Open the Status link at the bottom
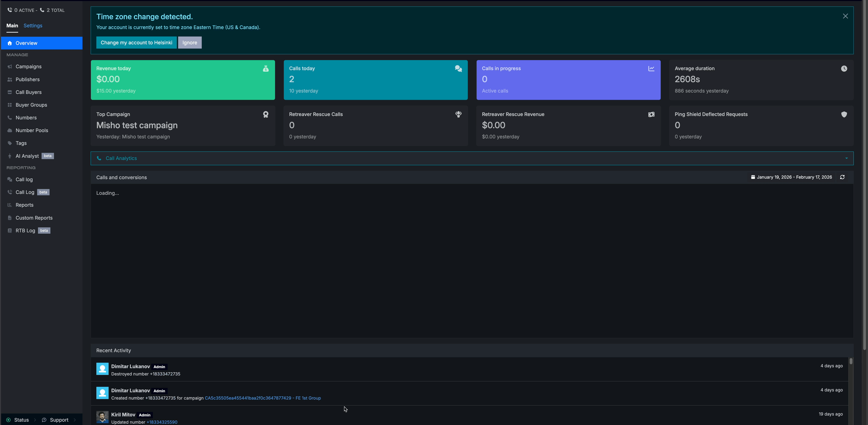The width and height of the screenshot is (868, 425). click(21, 420)
